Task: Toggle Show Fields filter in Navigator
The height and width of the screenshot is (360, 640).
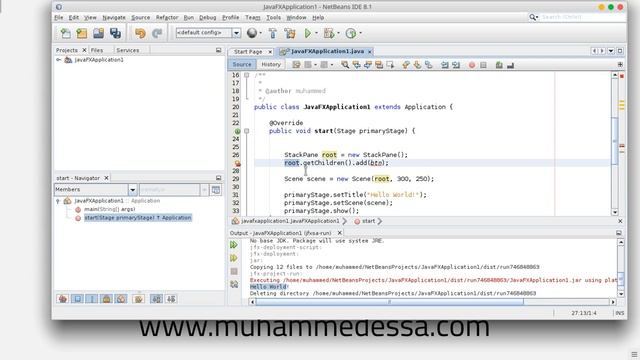Action: coord(77,299)
